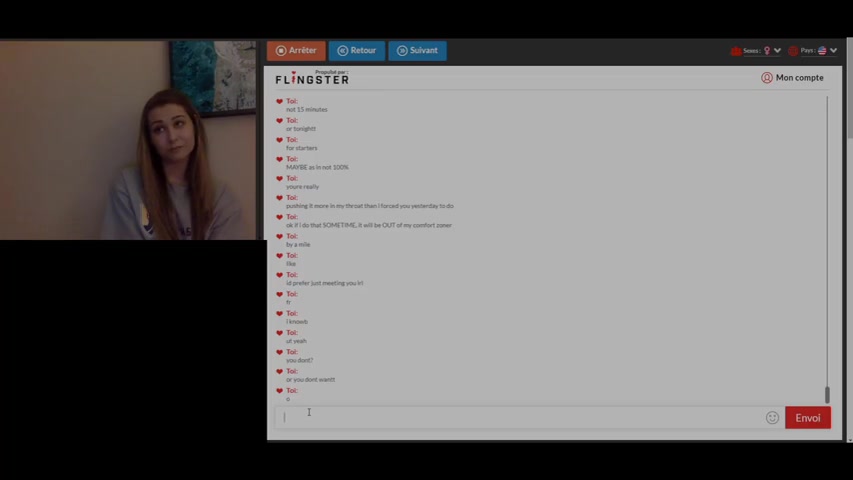Image resolution: width=853 pixels, height=480 pixels.
Task: Click the group icon beside Sexes
Action: point(736,51)
